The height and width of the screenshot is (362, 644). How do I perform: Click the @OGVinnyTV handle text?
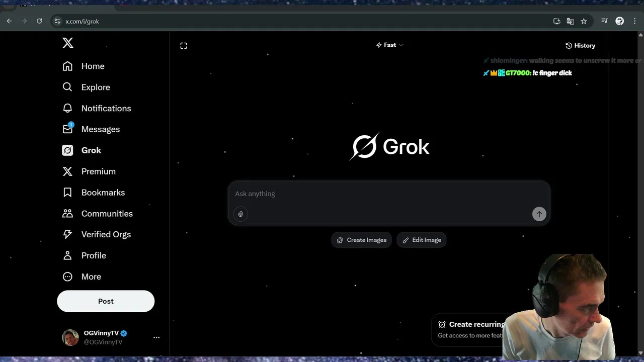[x=103, y=342]
